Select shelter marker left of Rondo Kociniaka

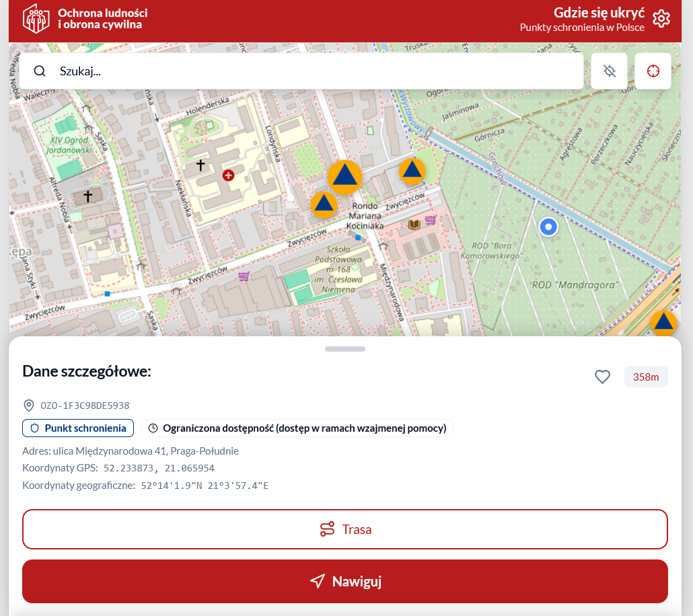[x=324, y=204]
